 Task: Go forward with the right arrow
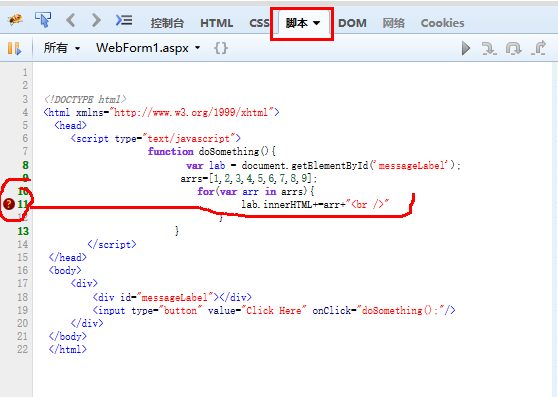point(96,20)
